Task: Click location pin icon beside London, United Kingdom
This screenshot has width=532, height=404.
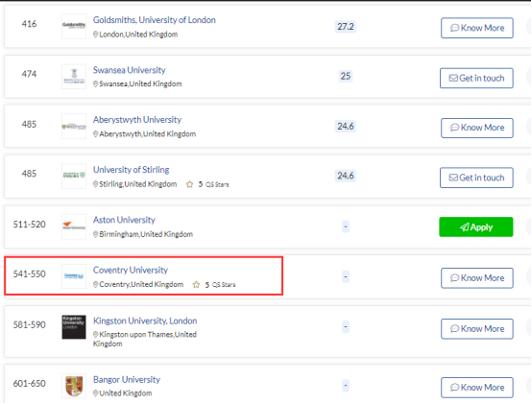Action: click(96, 35)
